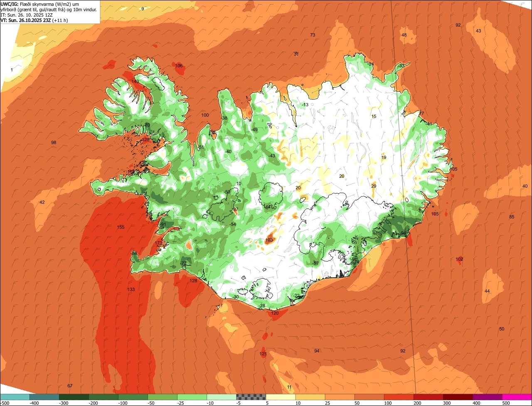Select the dark teal legend swatch between -400 and -300
532x406 pixels.
[x=44, y=397]
